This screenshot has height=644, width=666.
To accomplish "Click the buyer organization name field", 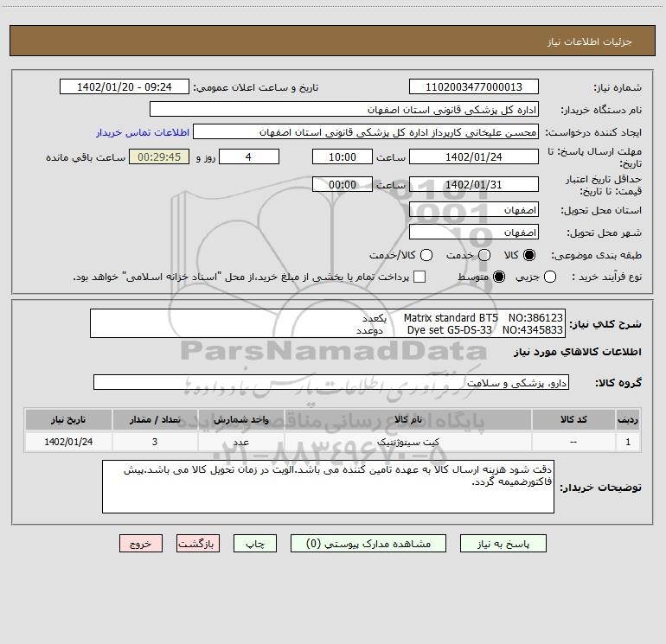I will tap(344, 109).
